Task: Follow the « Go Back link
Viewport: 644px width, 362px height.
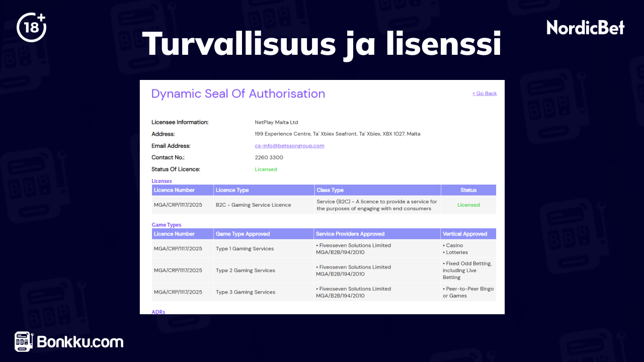Action: tap(485, 94)
